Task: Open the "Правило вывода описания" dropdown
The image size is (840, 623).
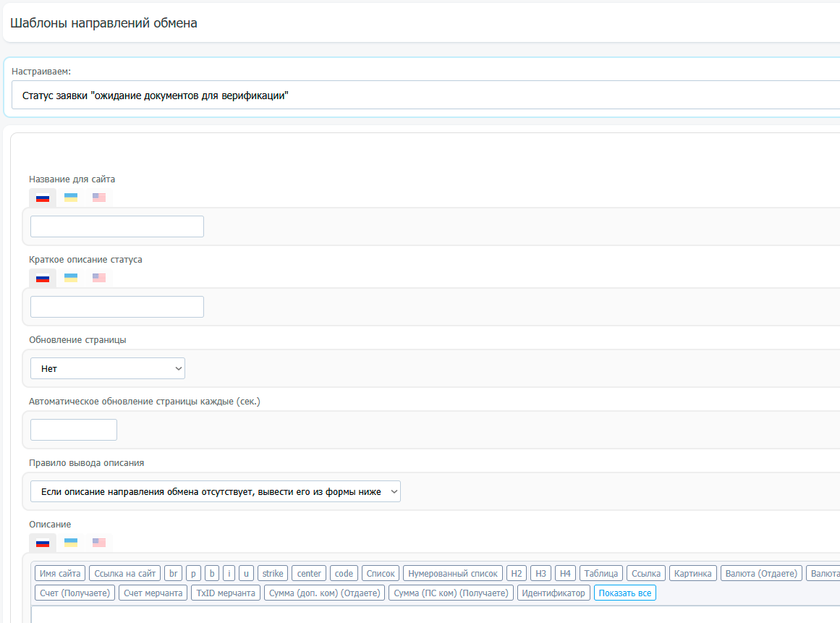Action: coord(216,492)
